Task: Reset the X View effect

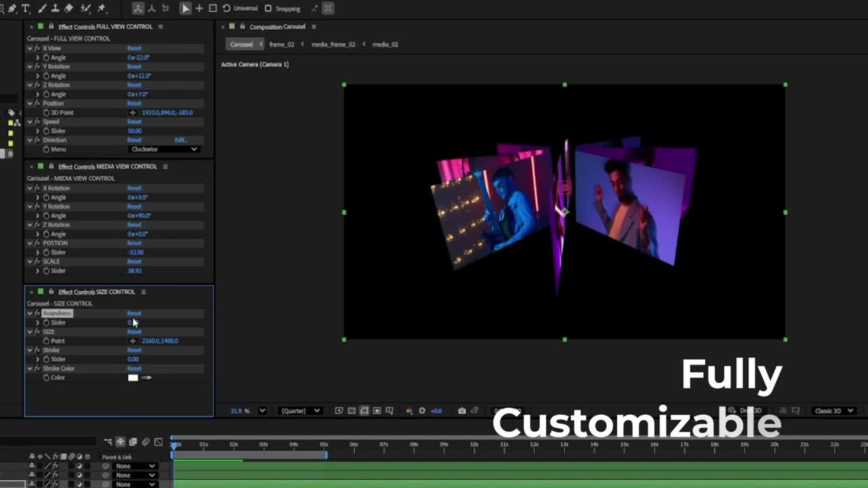Action: [134, 48]
